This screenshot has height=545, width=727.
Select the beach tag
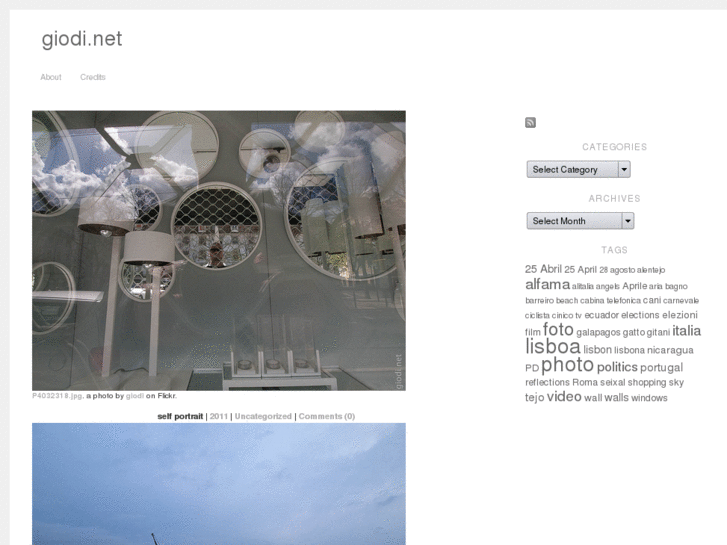coord(567,301)
